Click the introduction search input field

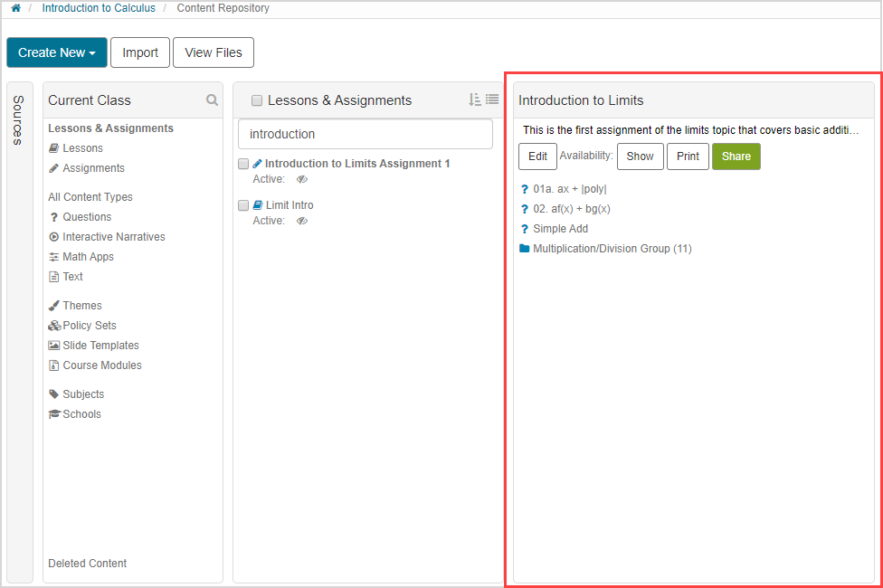click(366, 134)
